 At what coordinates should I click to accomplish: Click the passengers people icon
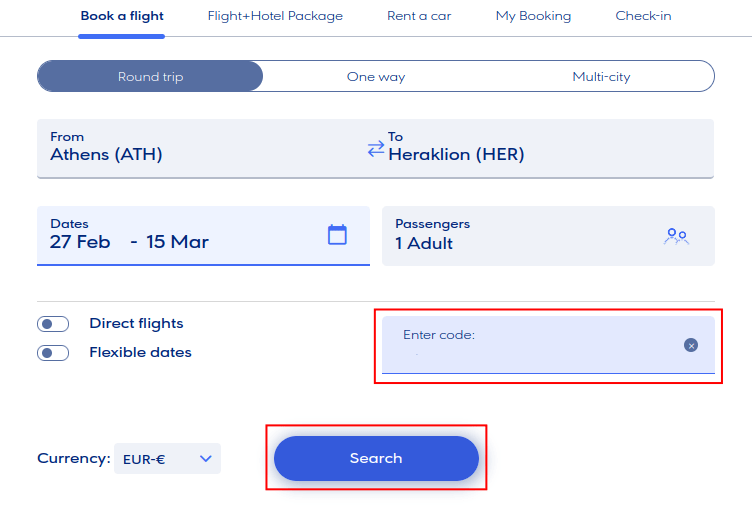click(677, 236)
